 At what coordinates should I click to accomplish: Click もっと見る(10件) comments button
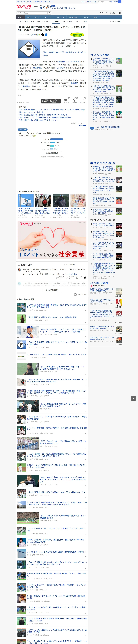[52, 290]
